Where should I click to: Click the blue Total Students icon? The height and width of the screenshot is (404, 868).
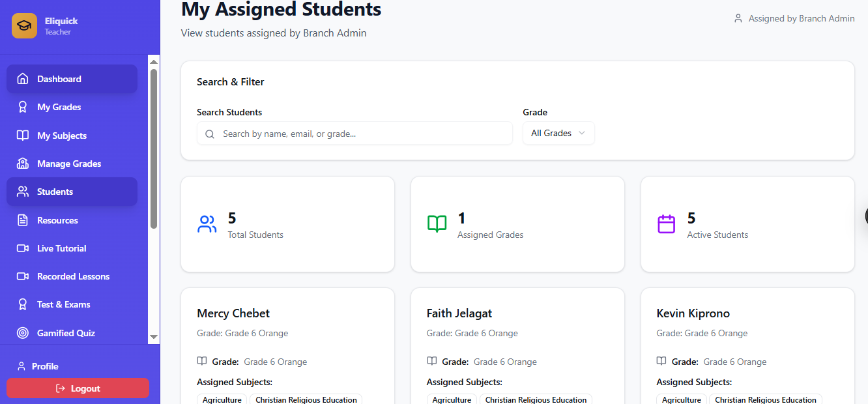tap(207, 224)
